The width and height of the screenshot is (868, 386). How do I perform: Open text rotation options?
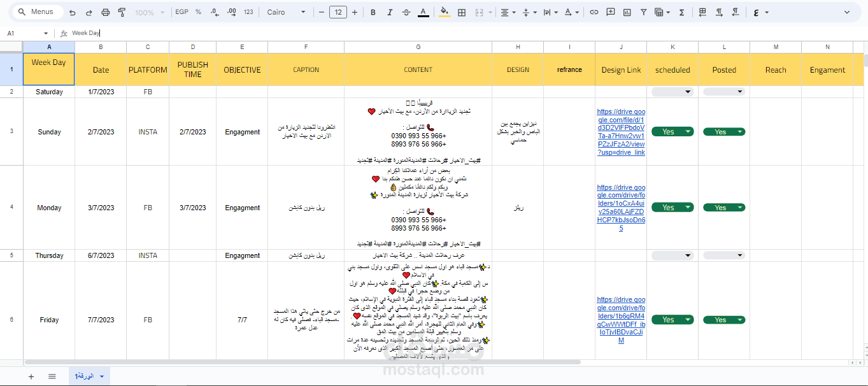[571, 12]
